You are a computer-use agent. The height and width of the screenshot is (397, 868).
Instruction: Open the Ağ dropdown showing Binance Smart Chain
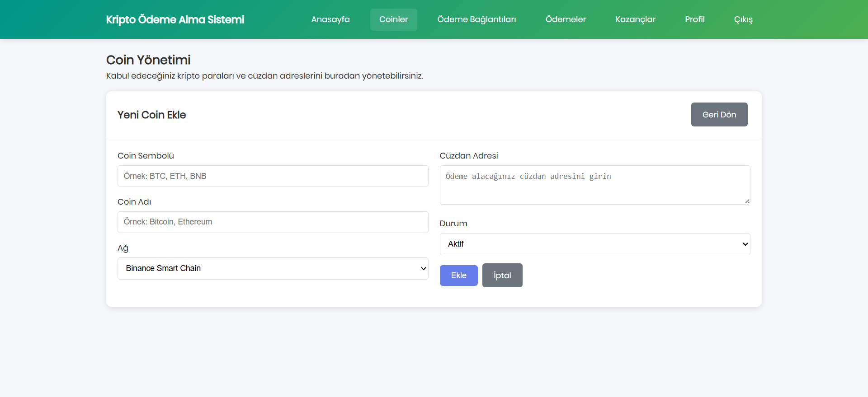click(x=273, y=268)
